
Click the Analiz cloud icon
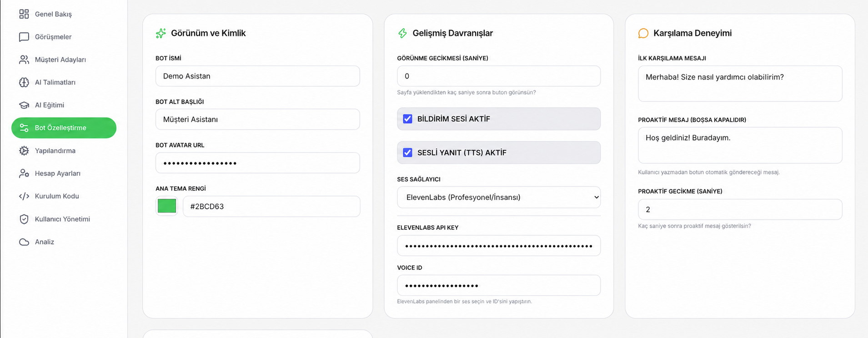point(24,242)
